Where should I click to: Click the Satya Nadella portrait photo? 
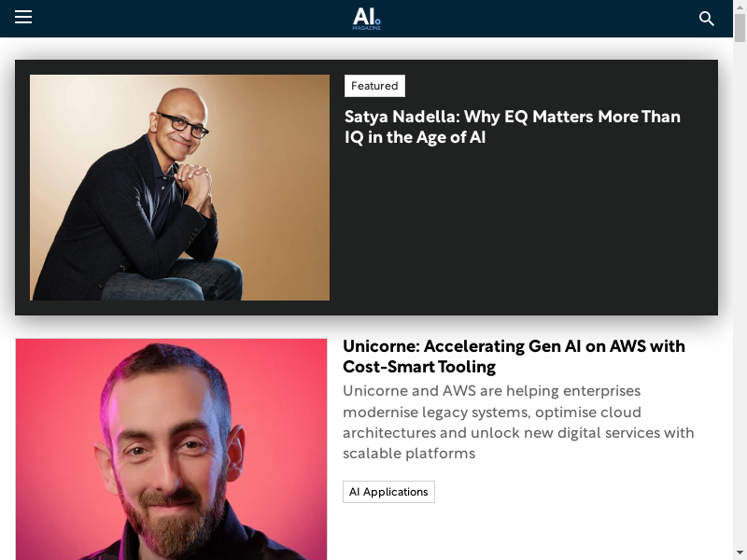pos(179,188)
